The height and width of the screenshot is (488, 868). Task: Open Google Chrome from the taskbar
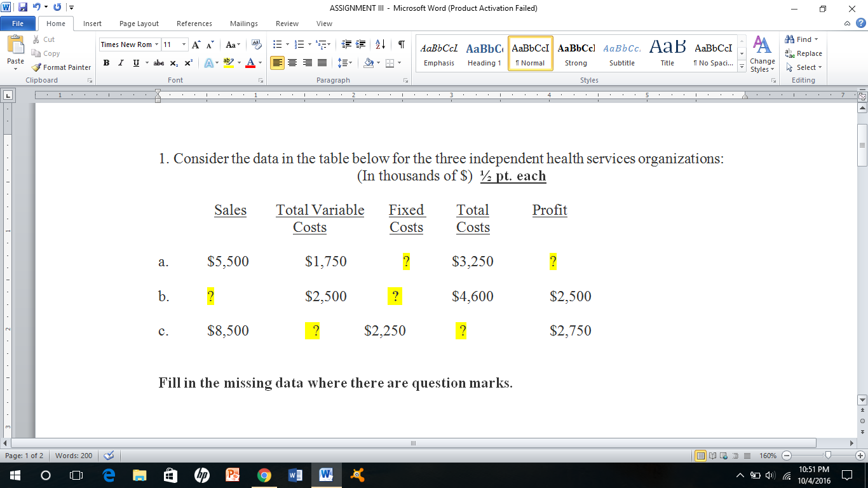[x=264, y=475]
